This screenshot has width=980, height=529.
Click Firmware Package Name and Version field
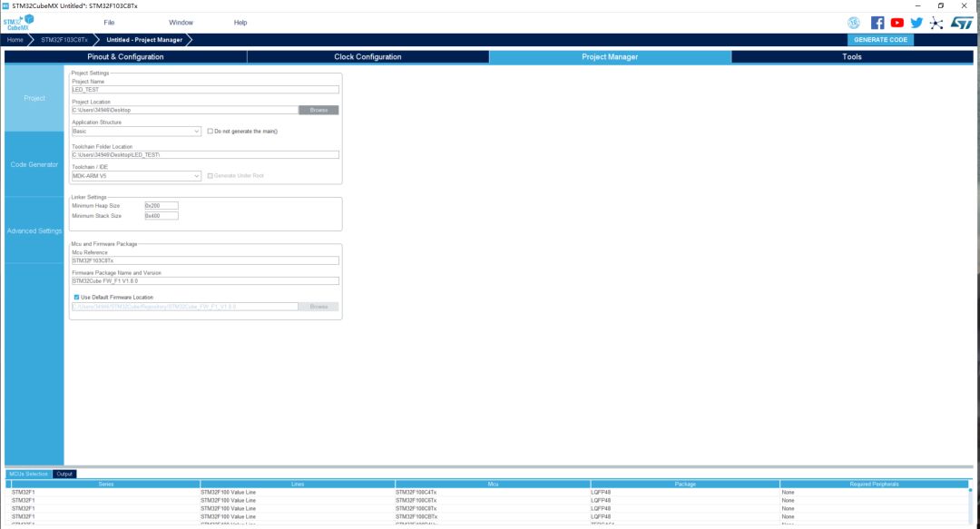click(x=205, y=280)
